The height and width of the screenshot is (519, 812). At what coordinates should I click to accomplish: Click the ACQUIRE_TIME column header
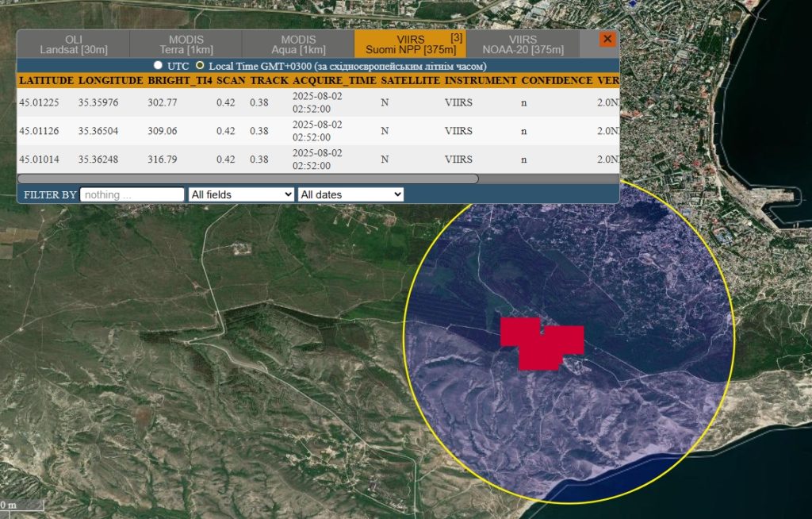coord(334,81)
